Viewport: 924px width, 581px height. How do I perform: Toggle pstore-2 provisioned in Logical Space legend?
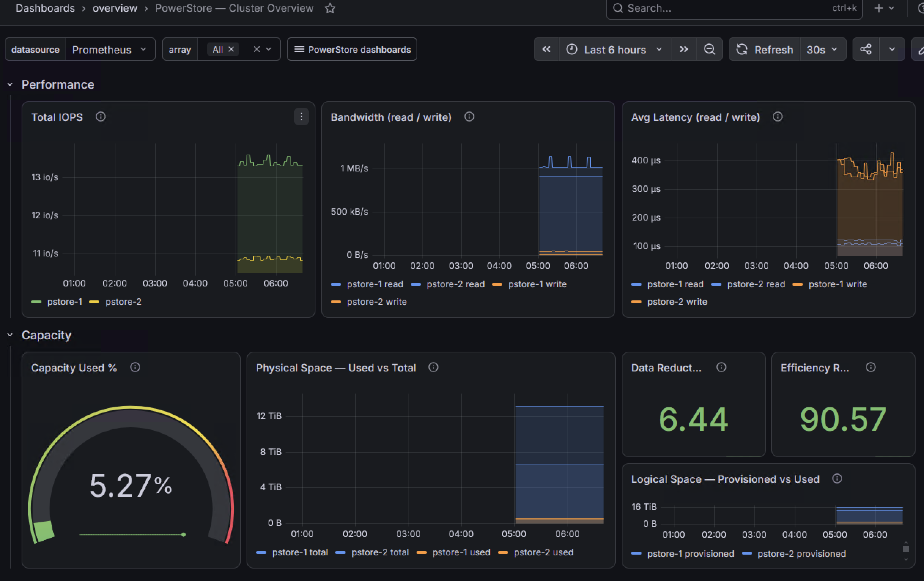point(802,554)
